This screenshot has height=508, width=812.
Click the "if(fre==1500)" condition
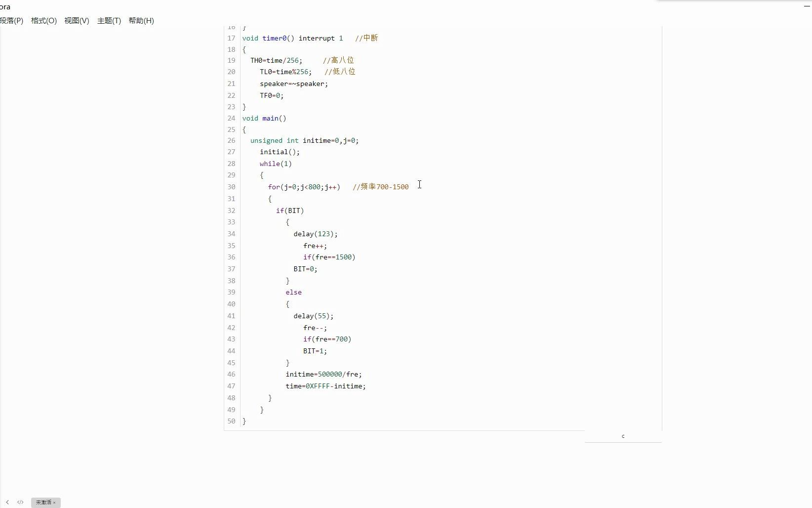(329, 257)
